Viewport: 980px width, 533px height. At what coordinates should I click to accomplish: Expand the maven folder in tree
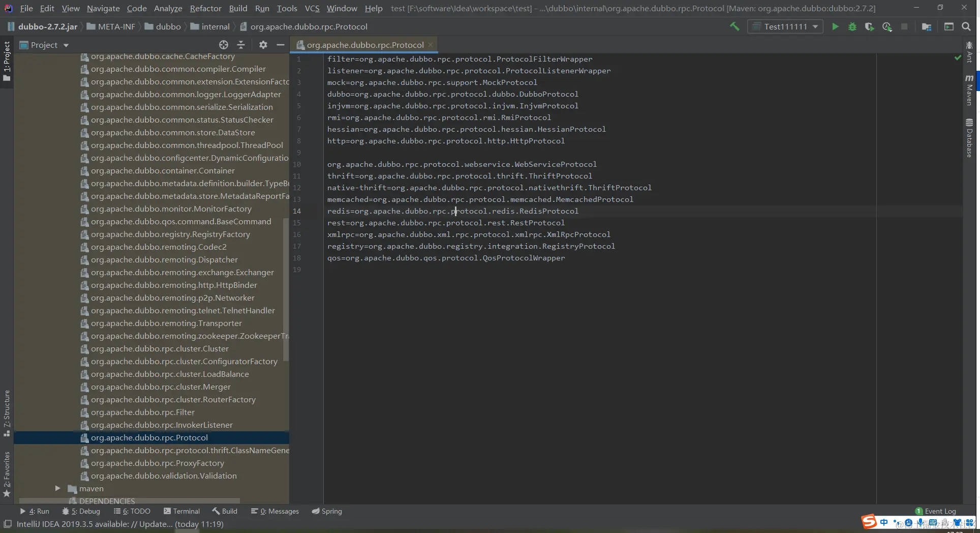58,488
